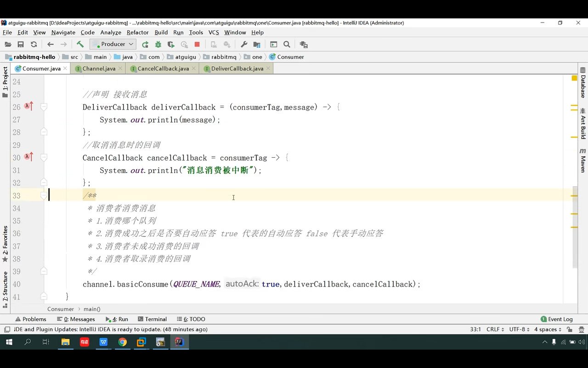
Task: Open the Event Log
Action: [557, 319]
